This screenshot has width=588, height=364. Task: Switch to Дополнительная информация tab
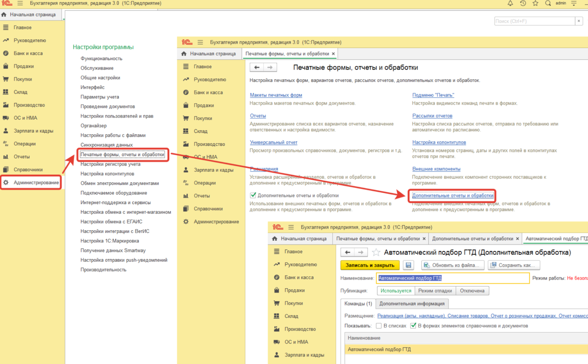click(x=412, y=304)
